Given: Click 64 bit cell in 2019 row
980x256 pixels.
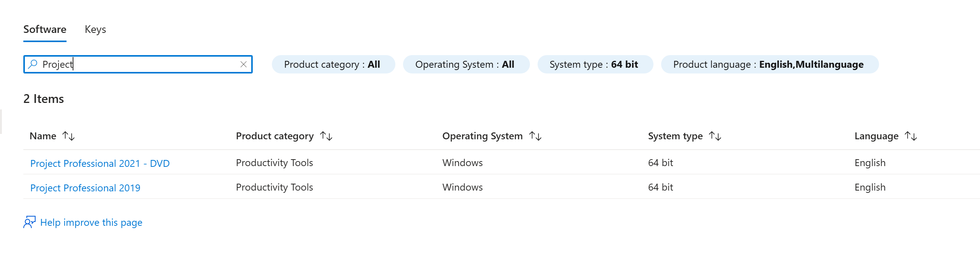Looking at the screenshot, I should click(660, 187).
